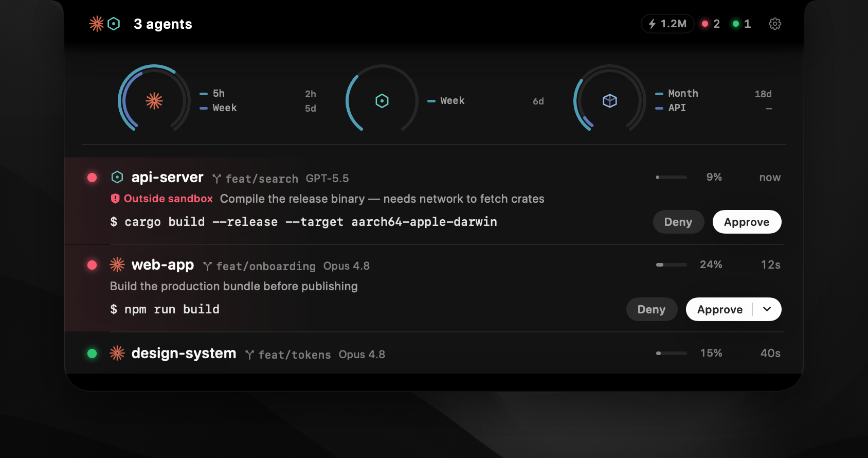Click the 6d remaining value

pos(538,101)
